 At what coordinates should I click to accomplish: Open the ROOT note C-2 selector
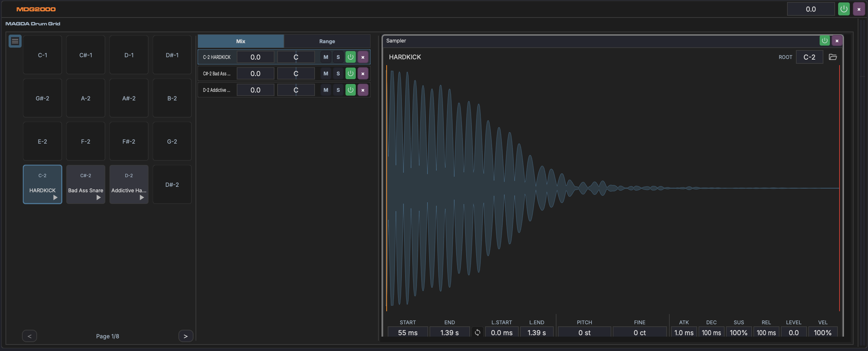809,57
